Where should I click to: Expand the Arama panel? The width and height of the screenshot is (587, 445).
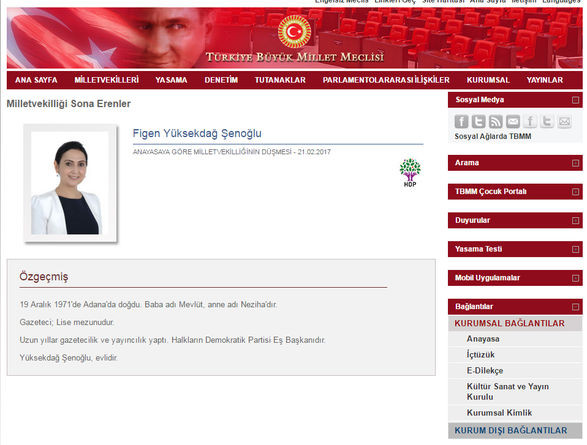575,163
